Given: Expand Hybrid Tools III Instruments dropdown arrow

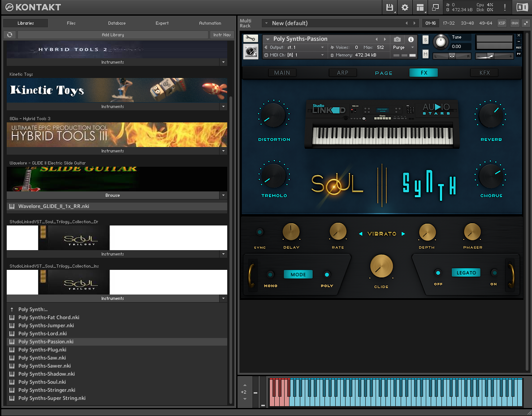Looking at the screenshot, I should pyautogui.click(x=223, y=151).
